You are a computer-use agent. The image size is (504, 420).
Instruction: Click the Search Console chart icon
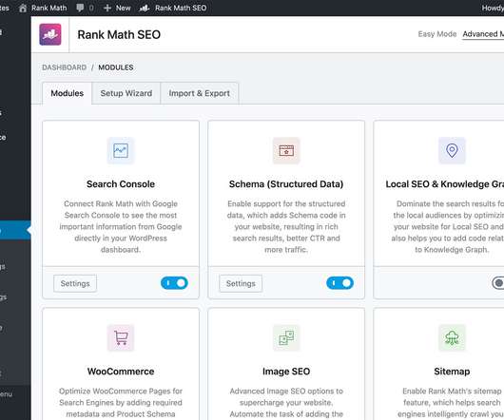coord(121,150)
